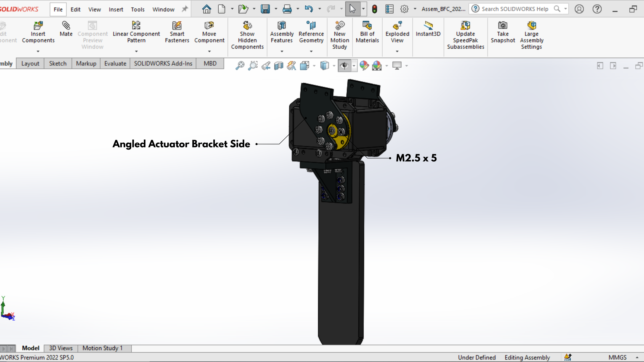This screenshot has height=362, width=644.
Task: Open Bill of Materials
Action: click(x=367, y=32)
